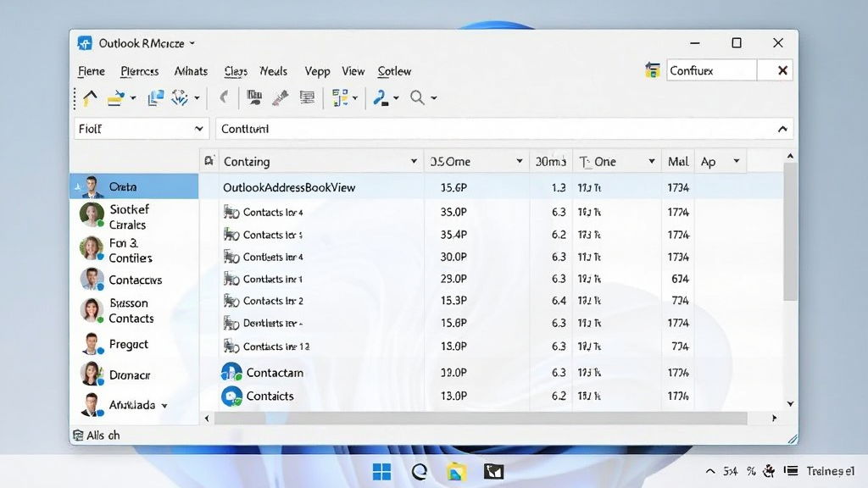Open File Explorer from the taskbar
Screen dimensions: 868x488
point(456,471)
